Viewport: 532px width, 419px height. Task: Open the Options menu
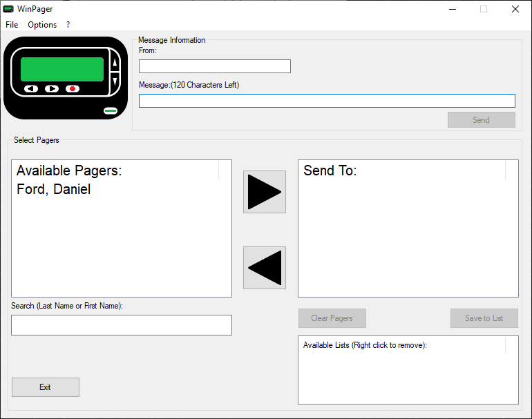click(42, 25)
